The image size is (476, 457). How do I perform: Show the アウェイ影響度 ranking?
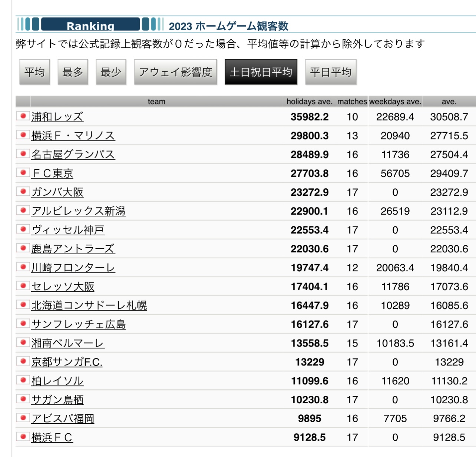coord(175,72)
